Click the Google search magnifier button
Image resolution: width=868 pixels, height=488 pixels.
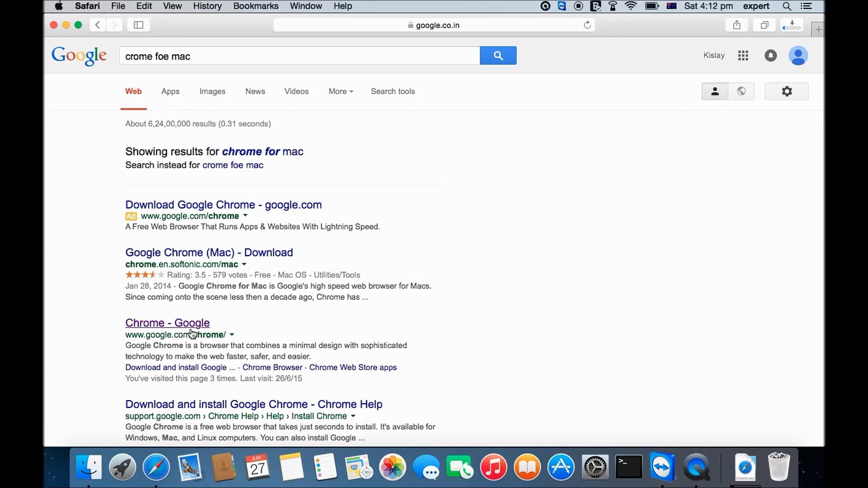pyautogui.click(x=498, y=55)
